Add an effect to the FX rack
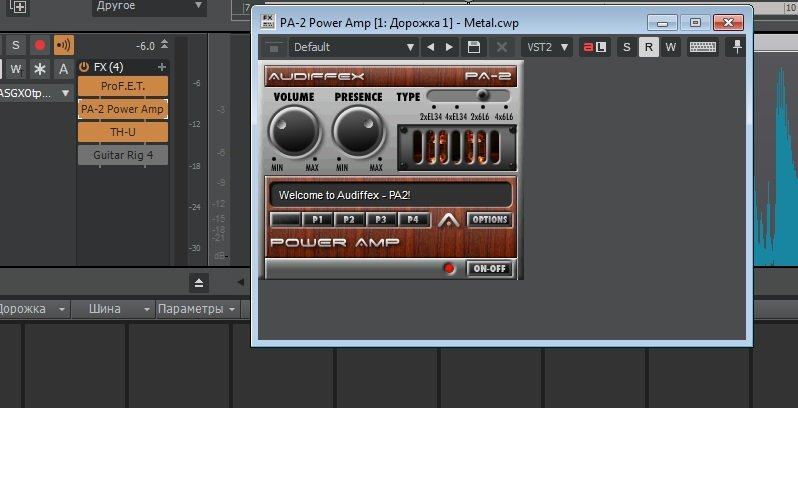 pyautogui.click(x=162, y=67)
